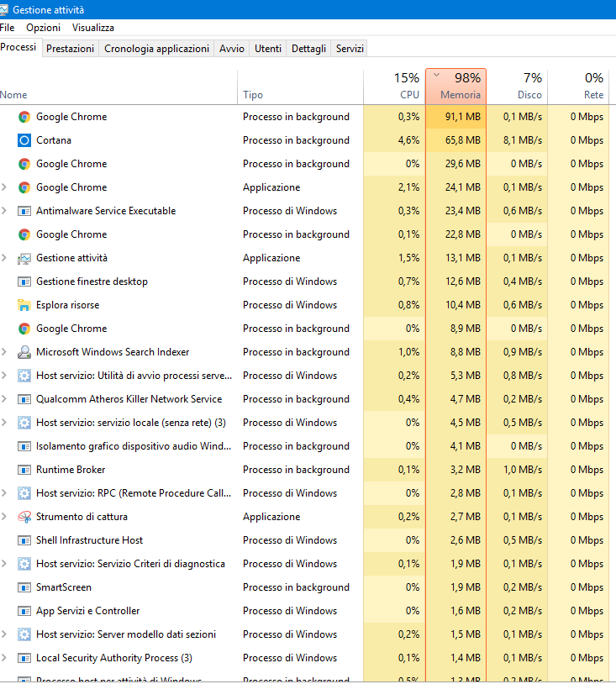Expand Host servizio: RPC row
The image size is (616, 684).
[4, 493]
